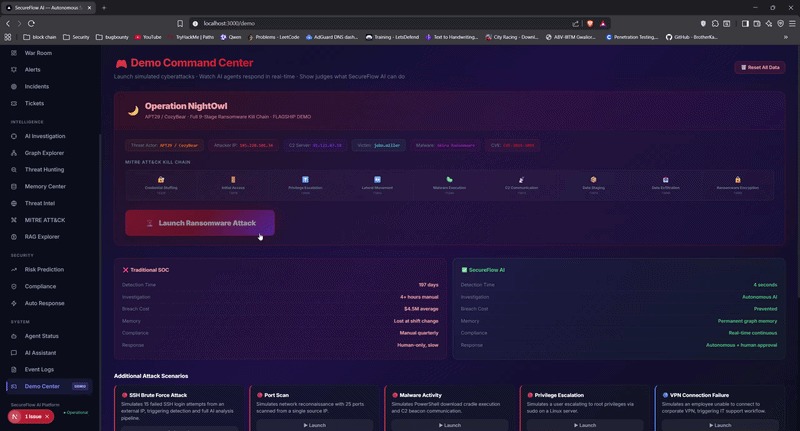Click the C2 Server tag
This screenshot has height=431, width=800.
[315, 145]
